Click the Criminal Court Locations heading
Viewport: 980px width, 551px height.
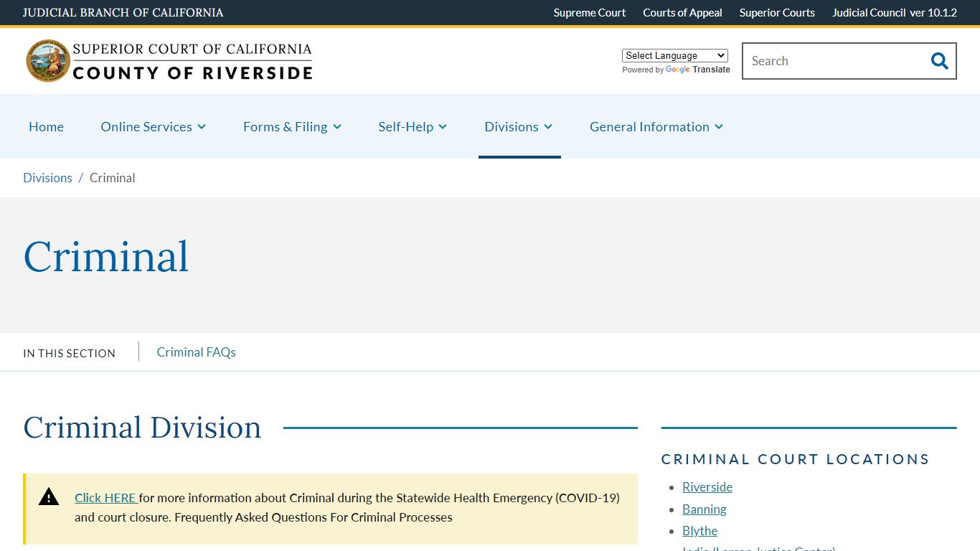pyautogui.click(x=795, y=459)
